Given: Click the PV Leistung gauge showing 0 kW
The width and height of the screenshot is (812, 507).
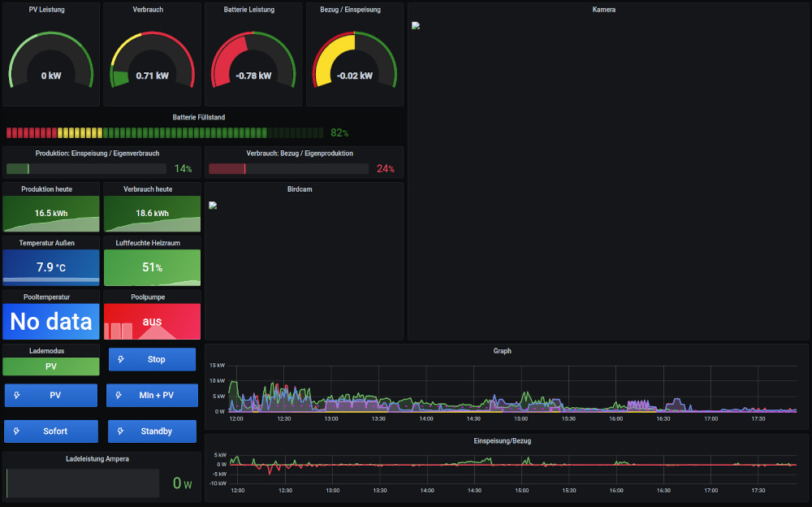Looking at the screenshot, I should tap(51, 65).
